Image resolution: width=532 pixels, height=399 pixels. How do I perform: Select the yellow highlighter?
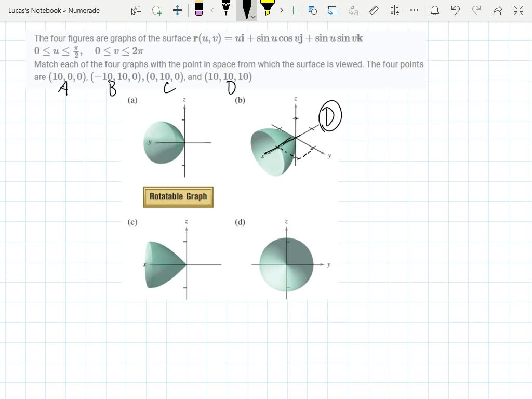[x=268, y=9]
